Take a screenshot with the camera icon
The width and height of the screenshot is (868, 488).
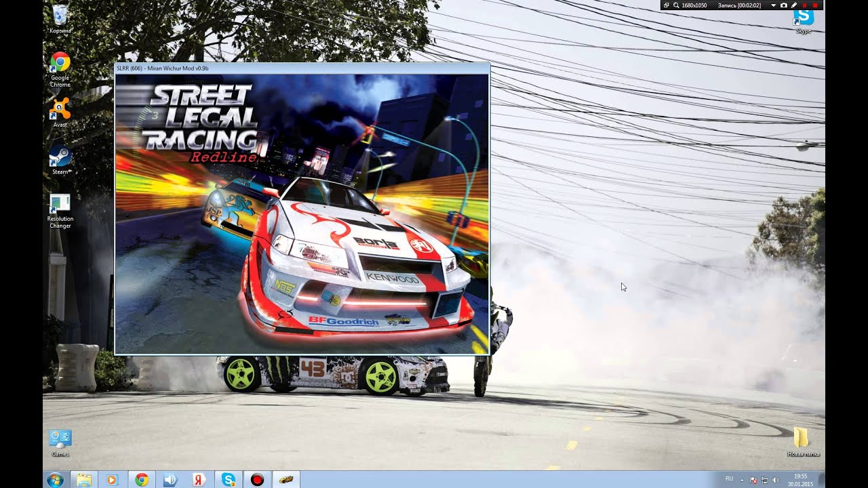point(783,5)
